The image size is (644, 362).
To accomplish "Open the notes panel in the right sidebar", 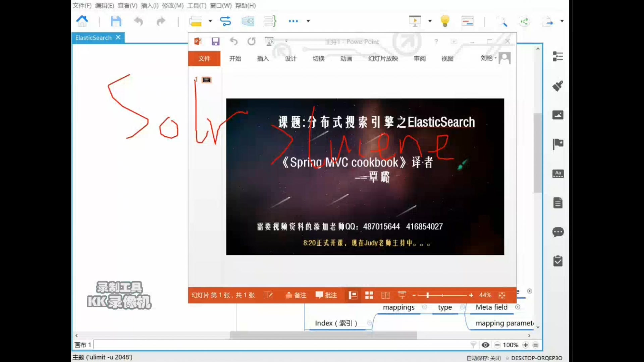I will click(x=558, y=203).
